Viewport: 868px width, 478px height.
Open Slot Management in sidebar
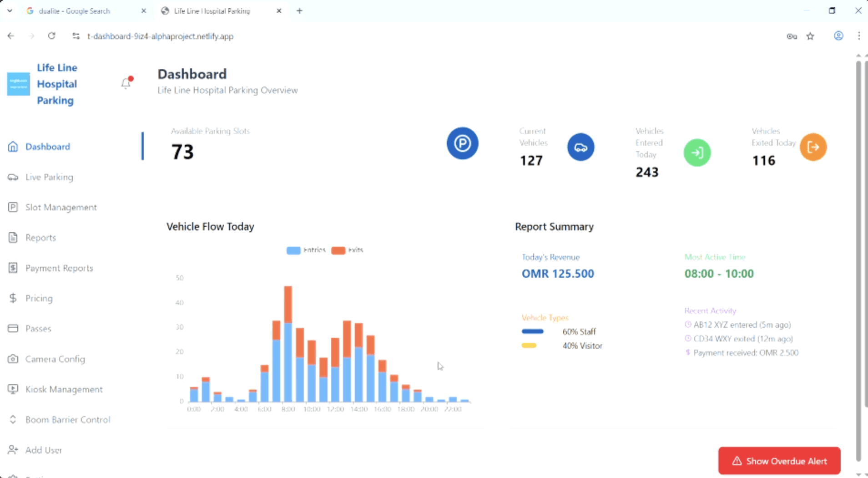coord(61,207)
